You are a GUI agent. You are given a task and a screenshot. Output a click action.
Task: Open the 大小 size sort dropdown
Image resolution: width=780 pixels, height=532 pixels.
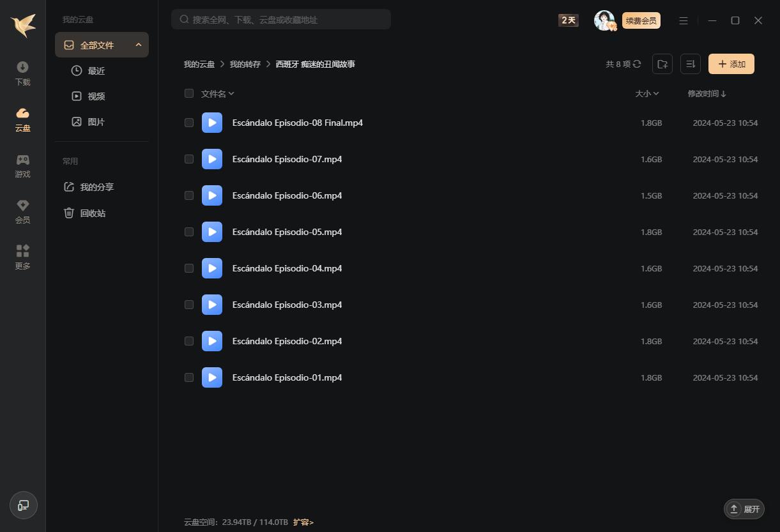point(646,94)
